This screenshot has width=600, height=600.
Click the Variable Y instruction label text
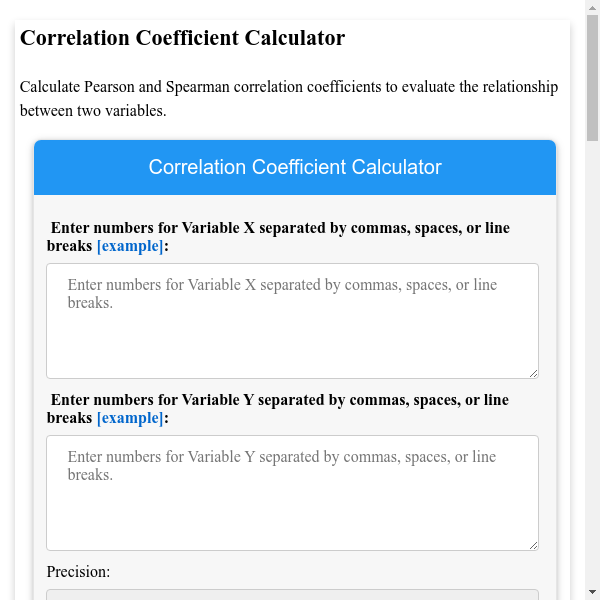tap(279, 400)
